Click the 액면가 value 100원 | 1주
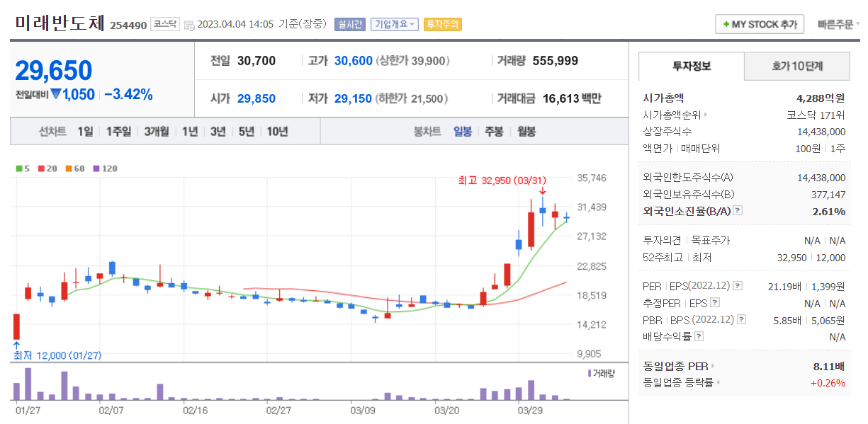 (x=821, y=148)
